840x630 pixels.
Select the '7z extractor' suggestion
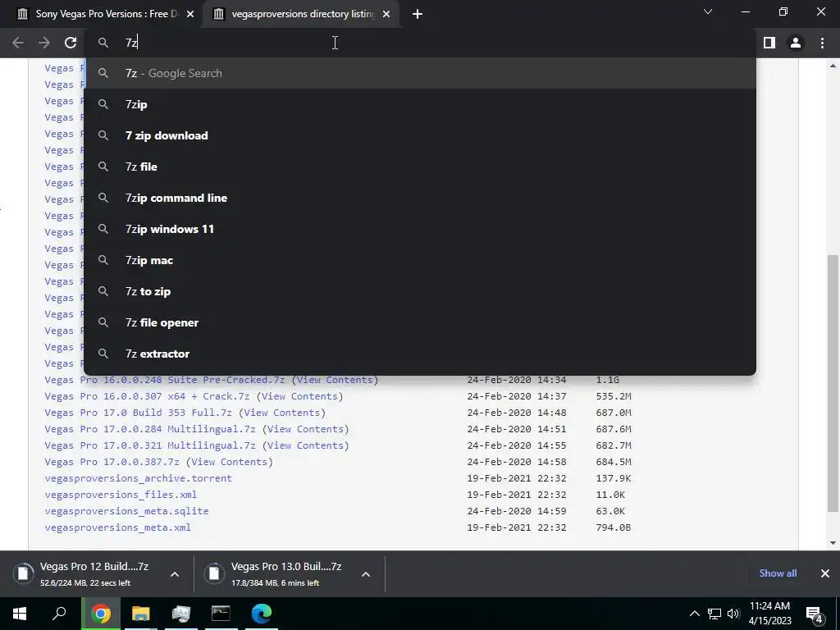419,354
